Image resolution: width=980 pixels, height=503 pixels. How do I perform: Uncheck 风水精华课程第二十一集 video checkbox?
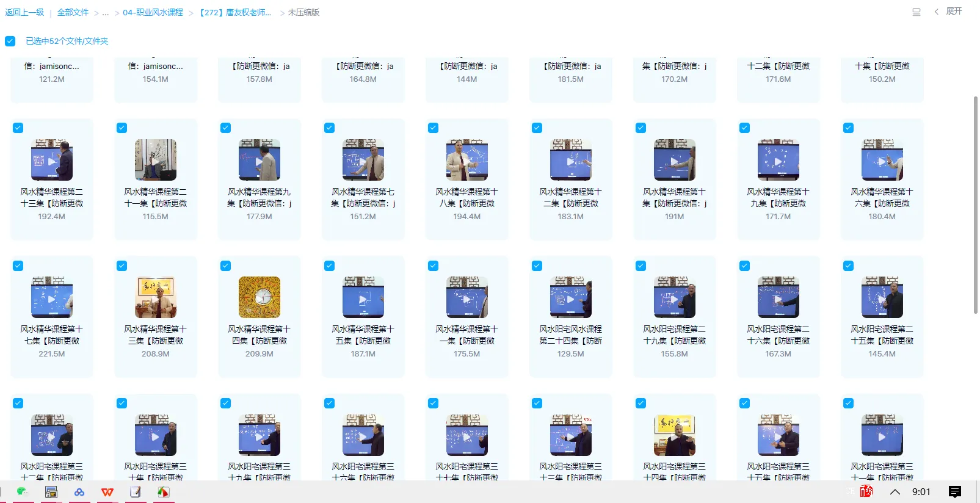coord(122,128)
